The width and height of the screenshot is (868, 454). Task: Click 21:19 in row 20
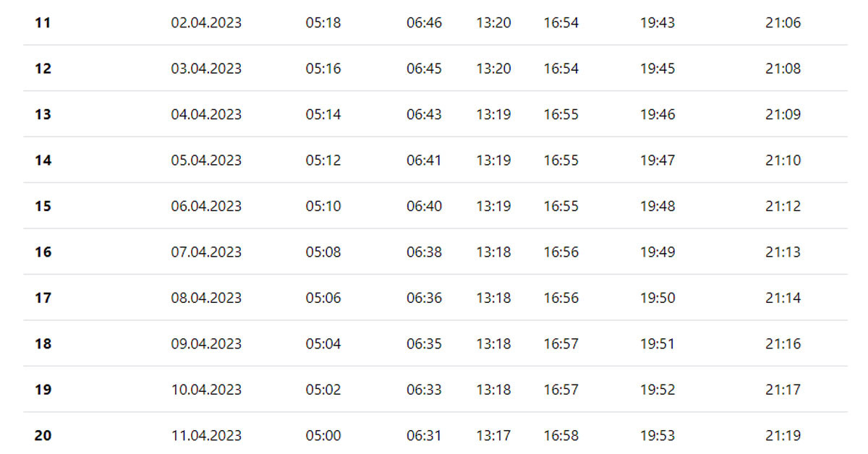click(x=783, y=436)
